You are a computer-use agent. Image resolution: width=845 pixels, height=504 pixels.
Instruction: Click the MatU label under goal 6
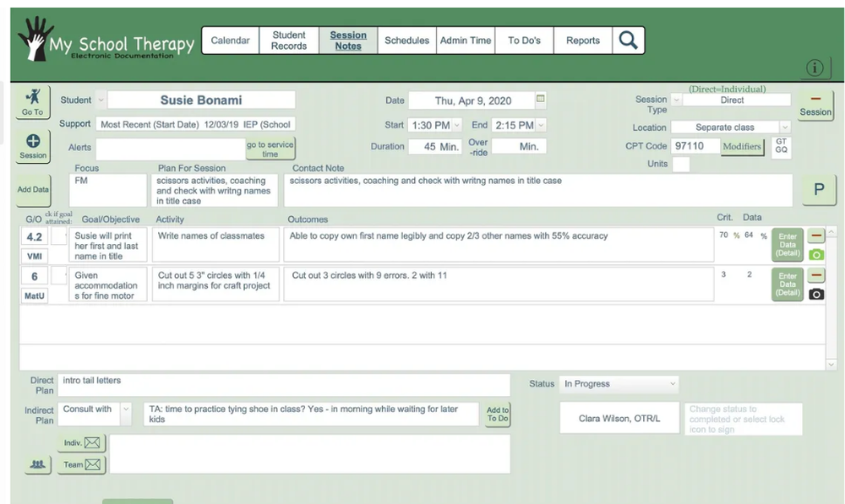[35, 295]
